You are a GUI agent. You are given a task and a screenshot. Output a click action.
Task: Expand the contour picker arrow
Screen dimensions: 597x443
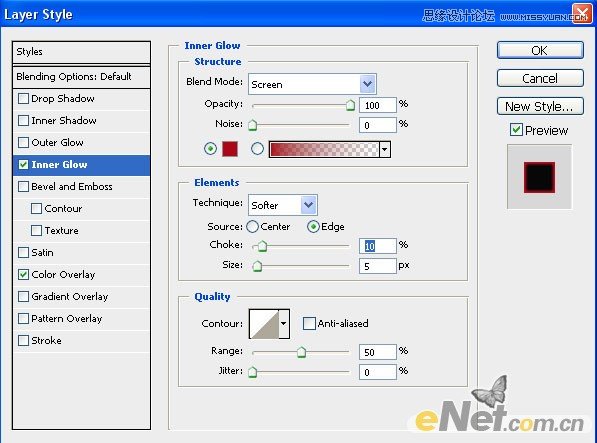(284, 323)
